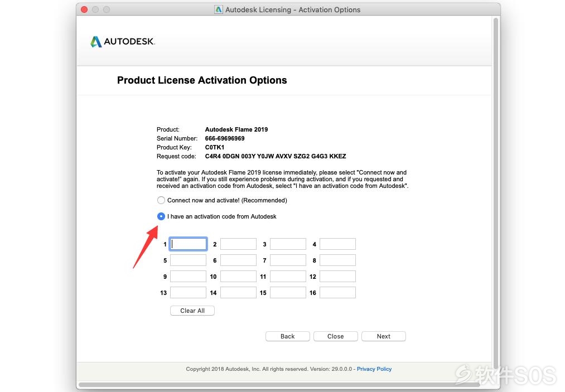Click activation code field 12
The image size is (565, 392).
coord(337,277)
